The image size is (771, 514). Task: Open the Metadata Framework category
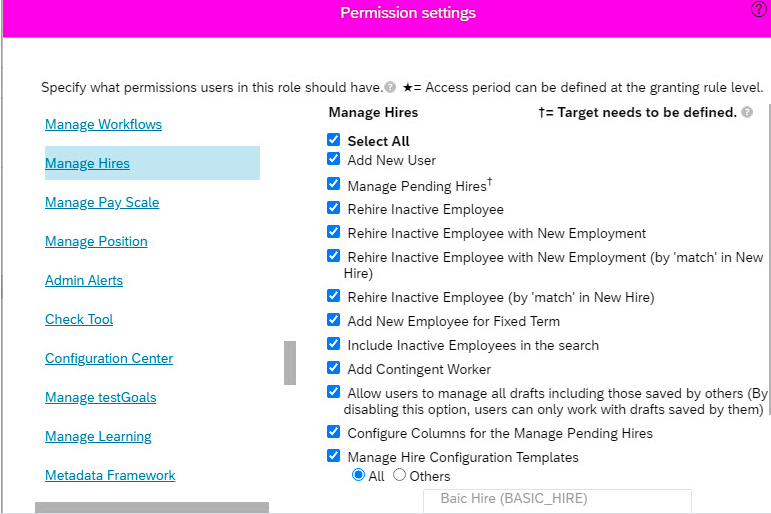[x=110, y=476]
